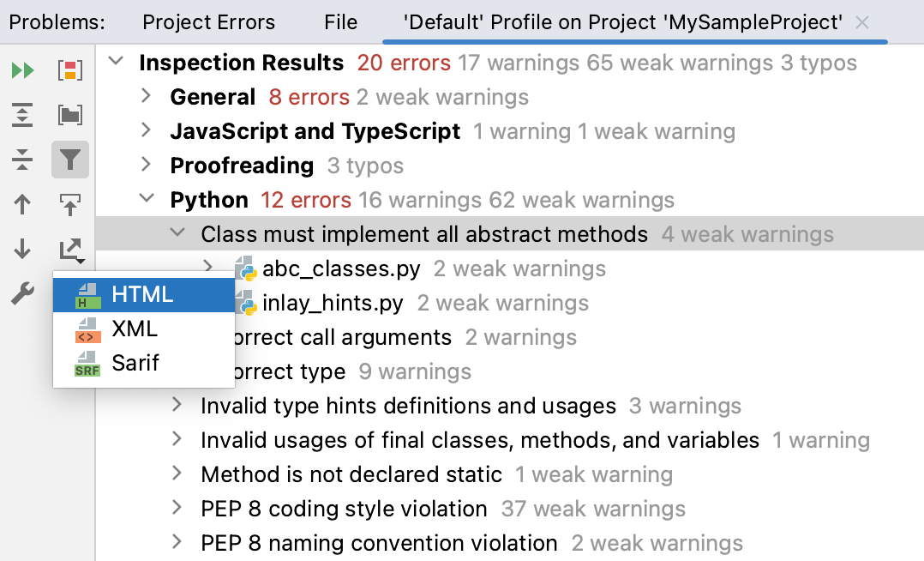Toggle the severity highlight icon at top right toolbar

[x=70, y=70]
